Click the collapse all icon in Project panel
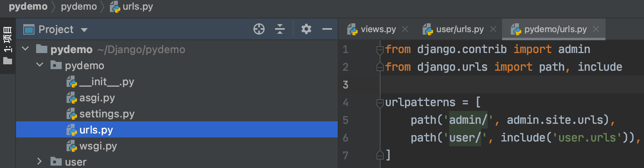 click(x=280, y=29)
